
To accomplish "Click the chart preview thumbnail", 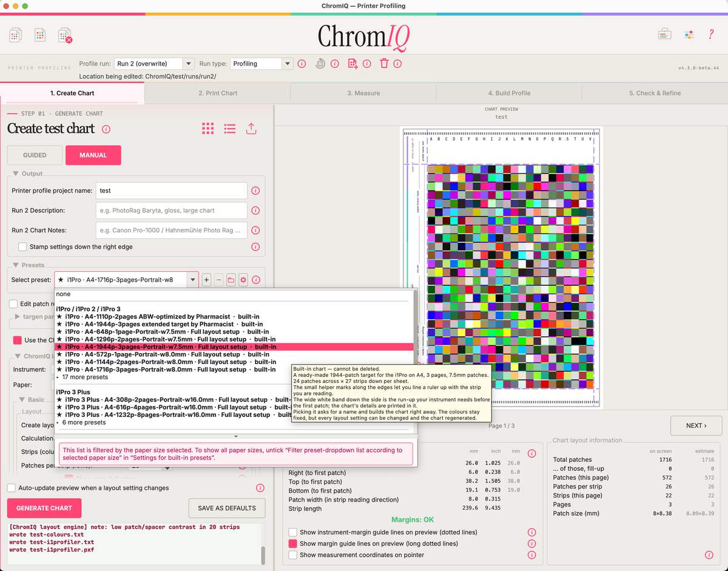I will point(500,267).
